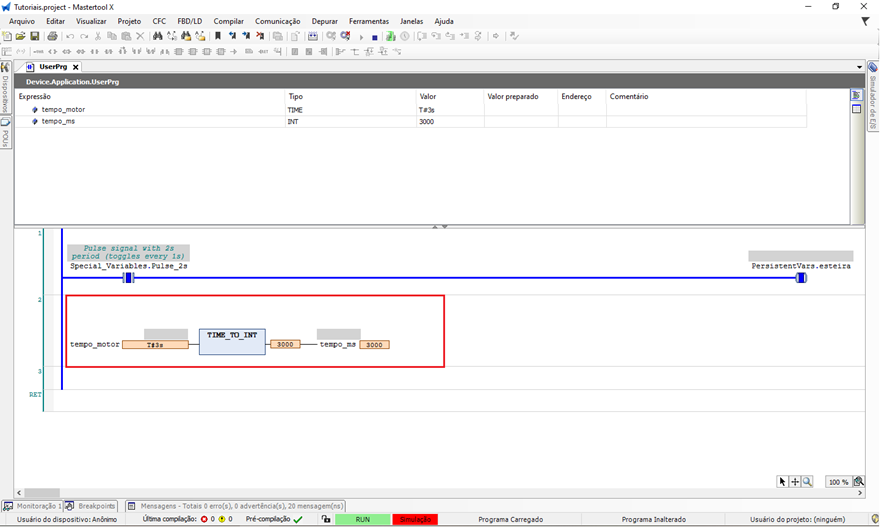Select the magnifier zoom tool icon

[x=807, y=481]
